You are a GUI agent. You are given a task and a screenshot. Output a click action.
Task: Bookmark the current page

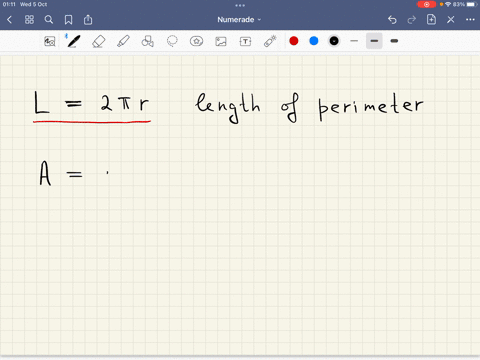click(68, 20)
